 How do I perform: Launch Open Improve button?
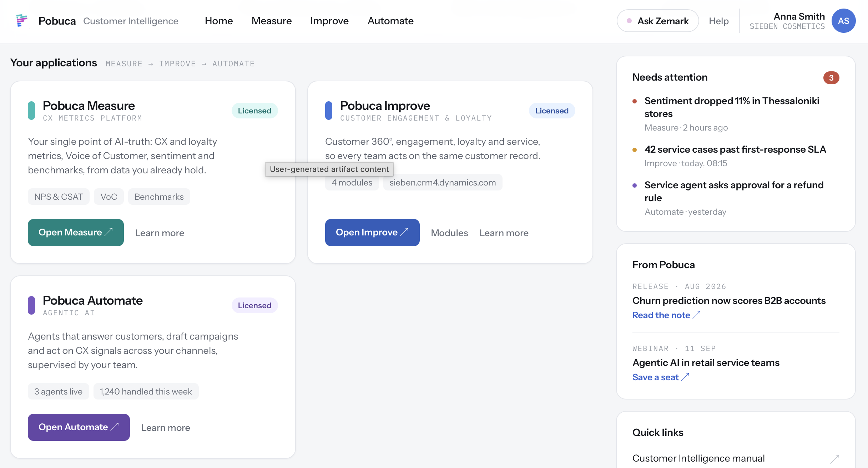coord(372,233)
